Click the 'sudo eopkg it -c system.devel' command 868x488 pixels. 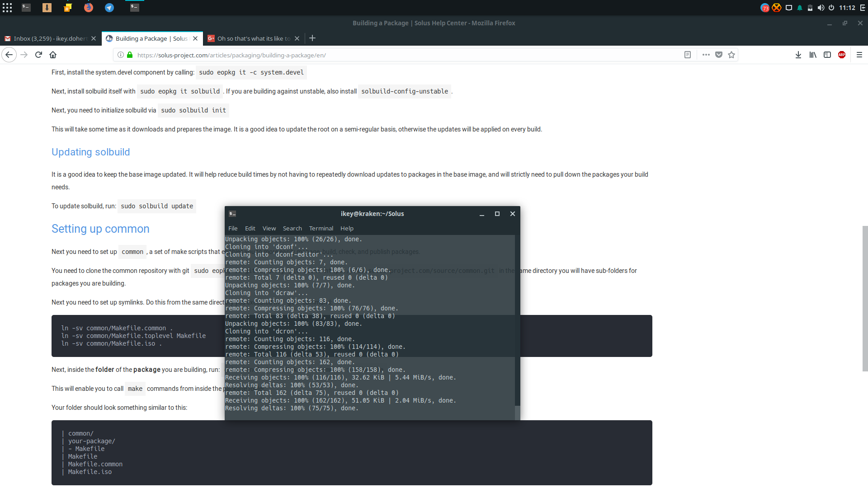[251, 72]
